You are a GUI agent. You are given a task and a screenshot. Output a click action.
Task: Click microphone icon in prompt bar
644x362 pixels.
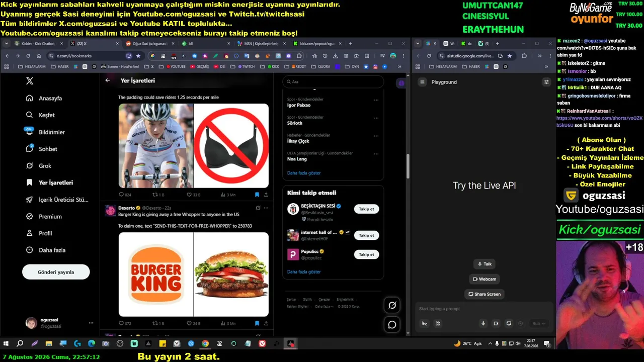[484, 323]
